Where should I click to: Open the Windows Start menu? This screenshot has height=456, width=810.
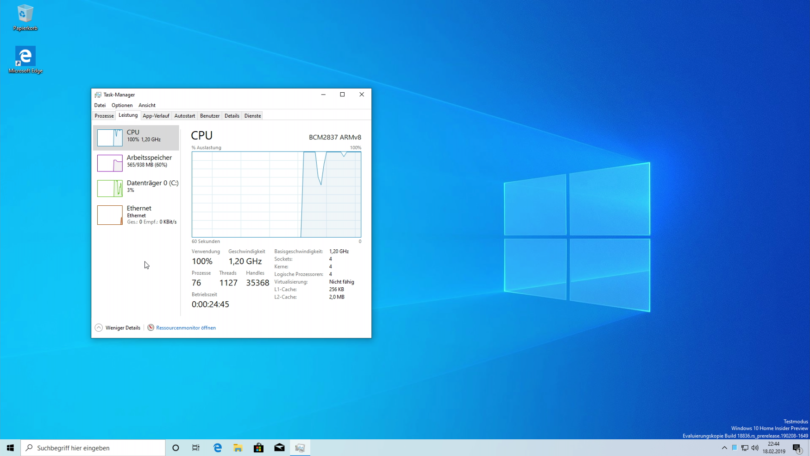[x=10, y=448]
